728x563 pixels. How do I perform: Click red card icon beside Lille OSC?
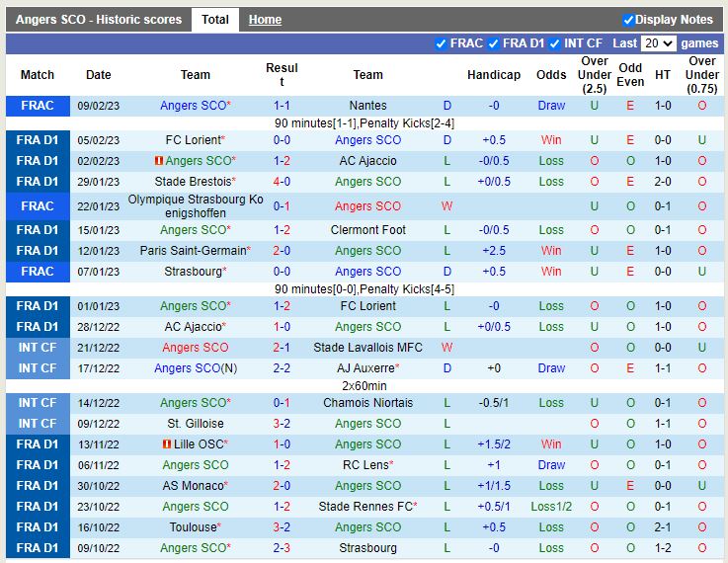tap(167, 444)
